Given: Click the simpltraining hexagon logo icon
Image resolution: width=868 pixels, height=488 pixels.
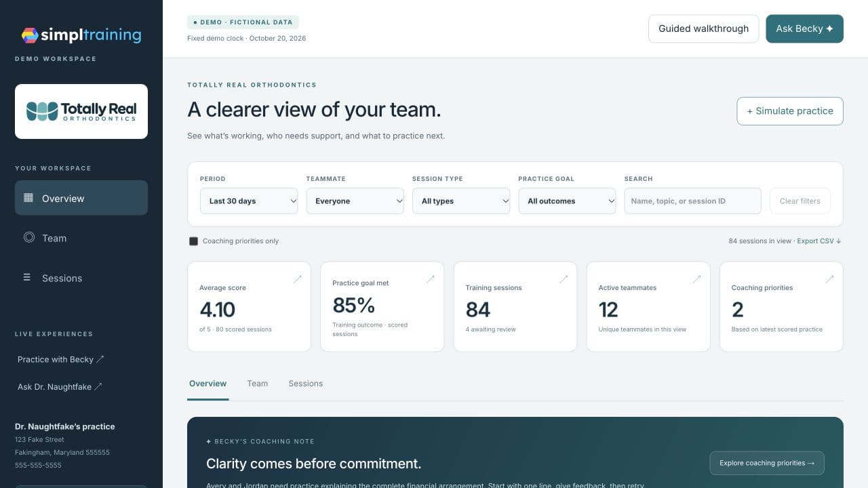Looking at the screenshot, I should pyautogui.click(x=30, y=35).
